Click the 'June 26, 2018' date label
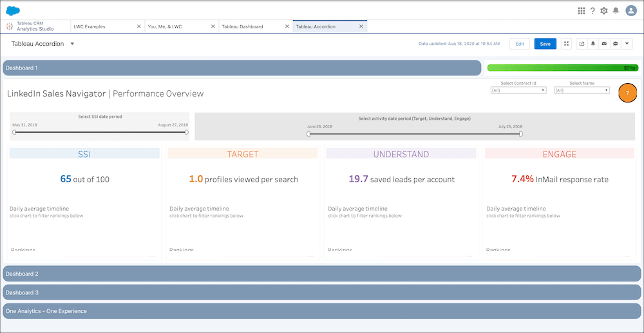644x333 pixels. point(319,126)
